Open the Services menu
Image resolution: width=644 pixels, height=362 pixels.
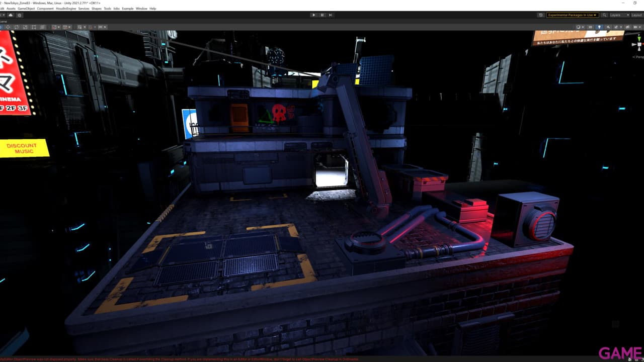(84, 9)
